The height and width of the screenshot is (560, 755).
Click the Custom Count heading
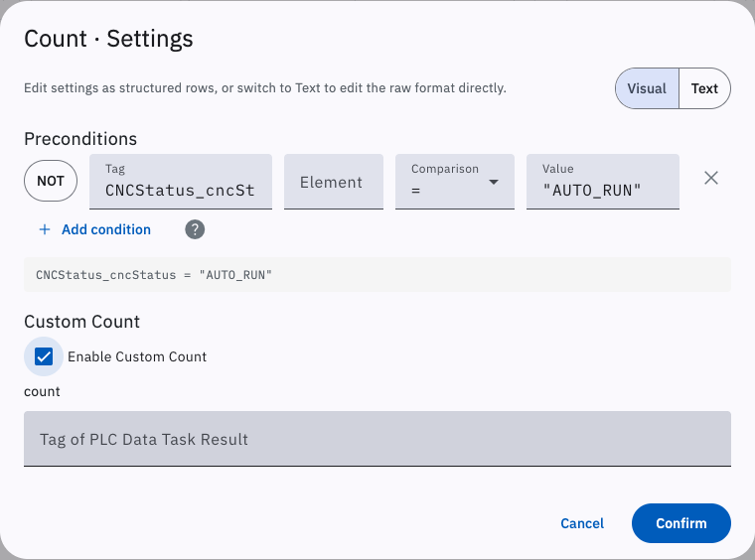pos(81,322)
